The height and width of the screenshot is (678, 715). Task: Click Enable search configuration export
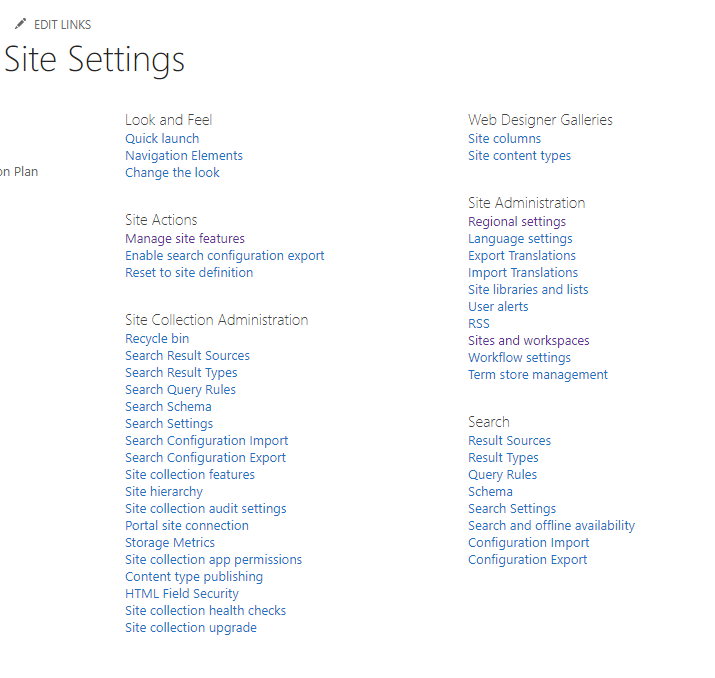[x=225, y=256]
